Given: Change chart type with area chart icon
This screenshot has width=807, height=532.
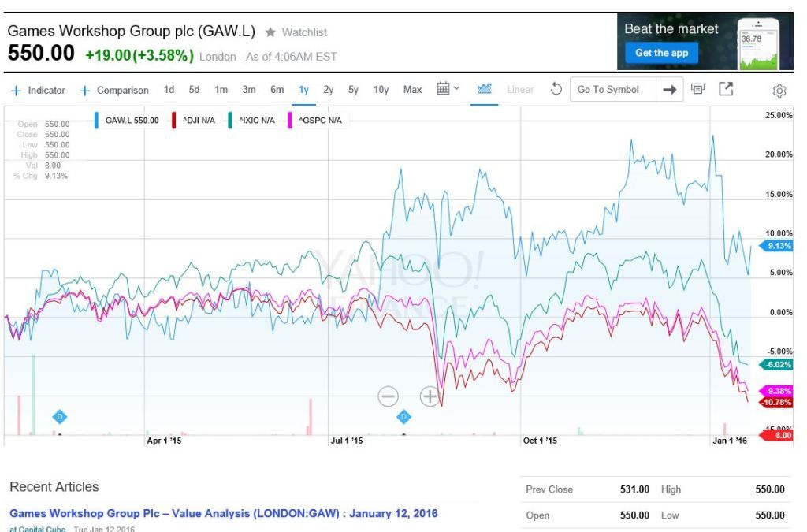Looking at the screenshot, I should coord(485,88).
